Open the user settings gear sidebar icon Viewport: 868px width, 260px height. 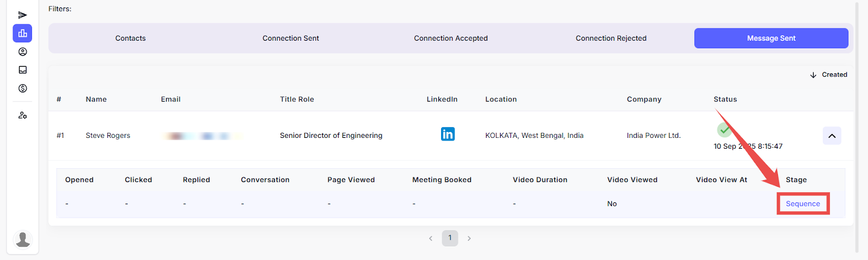click(x=22, y=116)
